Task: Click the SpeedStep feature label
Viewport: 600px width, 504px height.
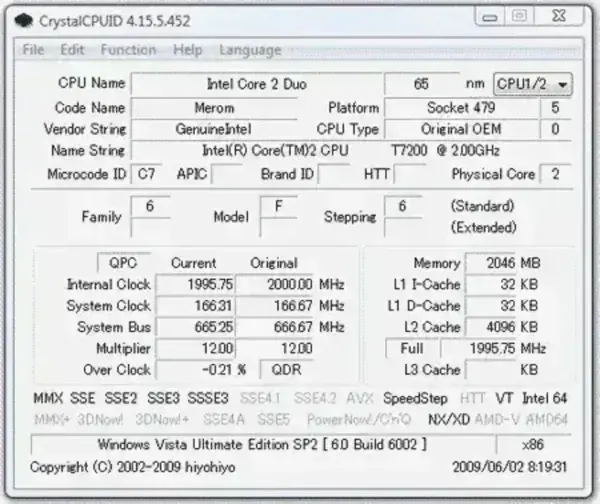Action: tap(416, 398)
